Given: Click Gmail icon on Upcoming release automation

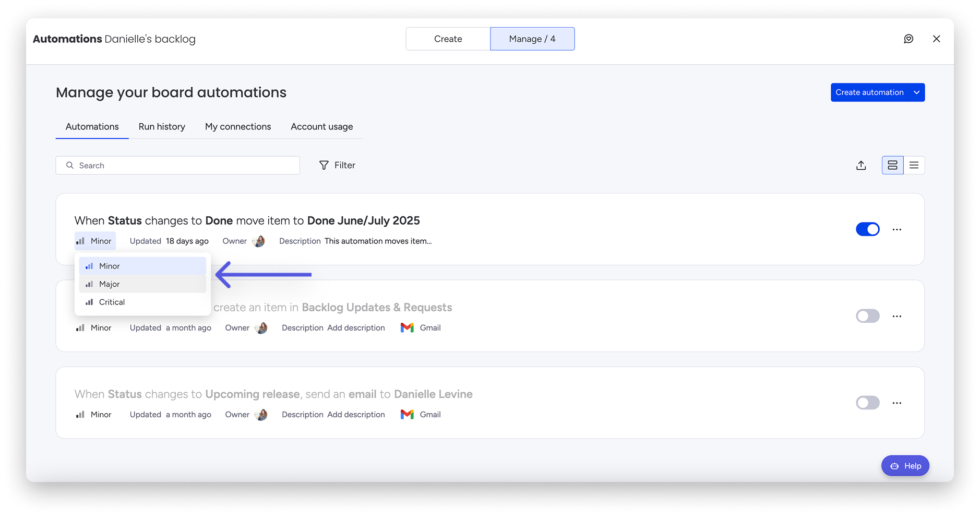Looking at the screenshot, I should 407,414.
